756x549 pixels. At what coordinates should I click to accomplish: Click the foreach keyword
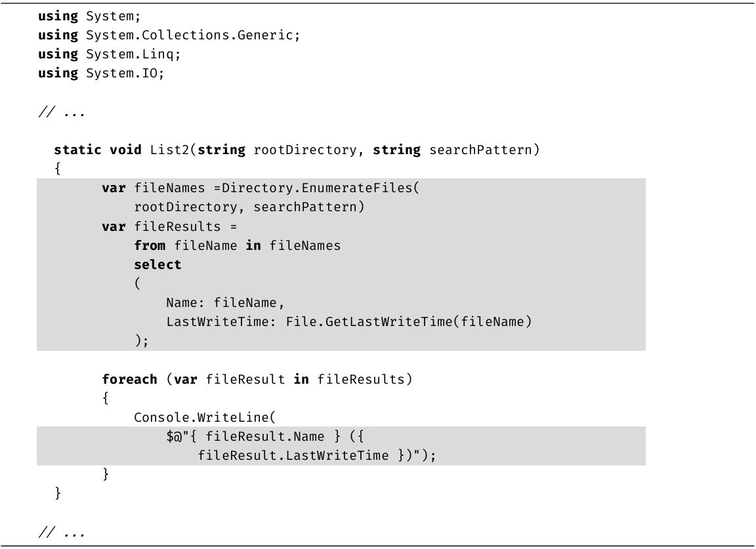129,379
